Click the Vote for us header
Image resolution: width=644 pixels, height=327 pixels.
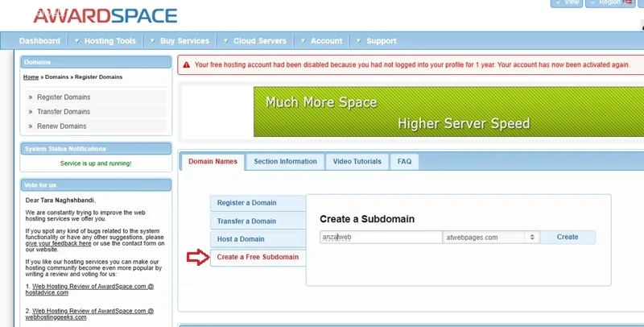click(96, 185)
